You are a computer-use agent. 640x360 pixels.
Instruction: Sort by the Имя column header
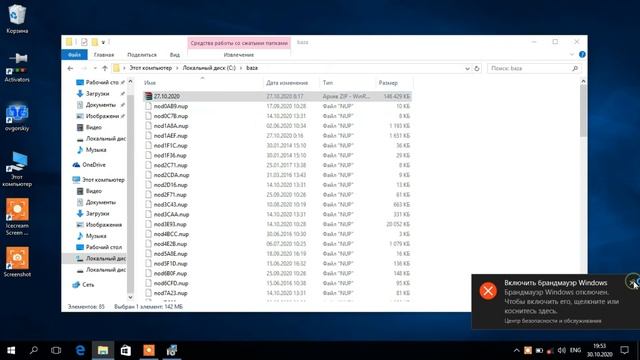(202, 83)
